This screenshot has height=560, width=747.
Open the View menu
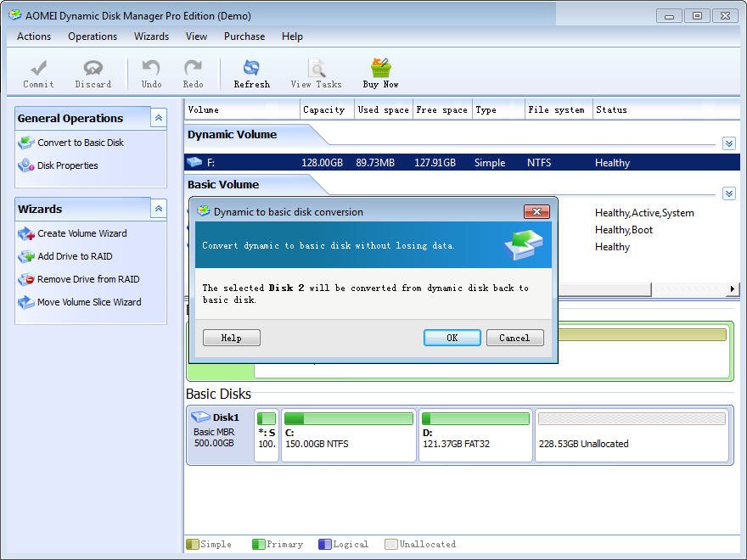coord(196,36)
